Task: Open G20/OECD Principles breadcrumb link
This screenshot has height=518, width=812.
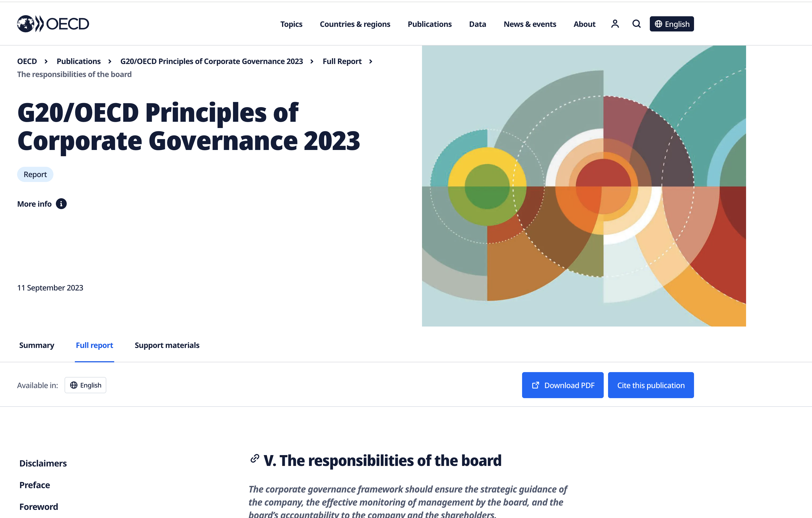Action: pos(212,61)
